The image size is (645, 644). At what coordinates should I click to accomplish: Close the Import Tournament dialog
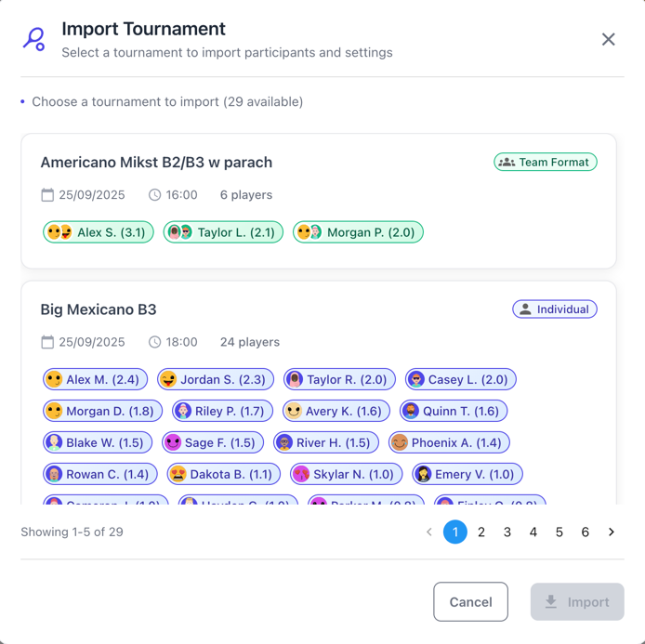pyautogui.click(x=608, y=39)
